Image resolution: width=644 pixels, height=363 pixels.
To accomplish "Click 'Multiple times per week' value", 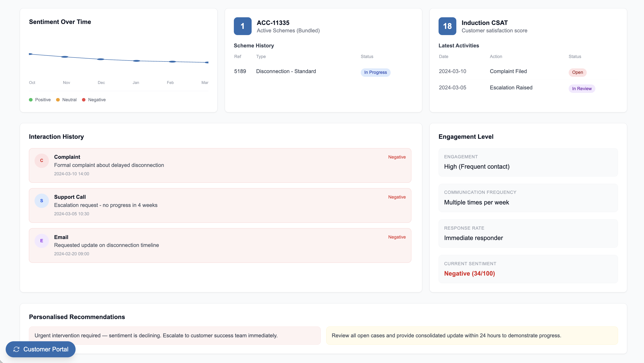I will point(477,202).
